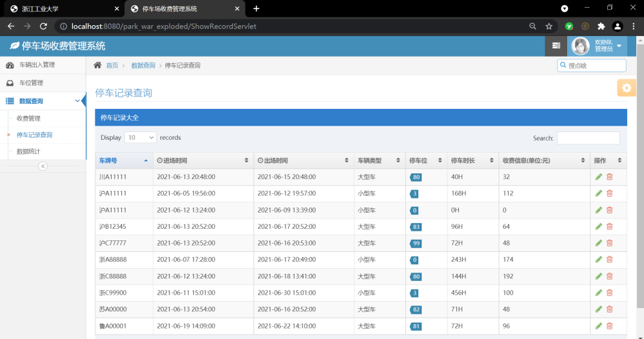This screenshot has height=339, width=644.
Task: Open a new browser tab
Action: [x=257, y=8]
